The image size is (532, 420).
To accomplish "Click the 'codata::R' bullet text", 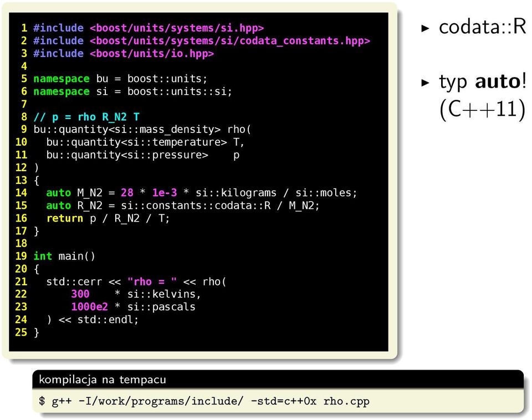I will coord(483,27).
